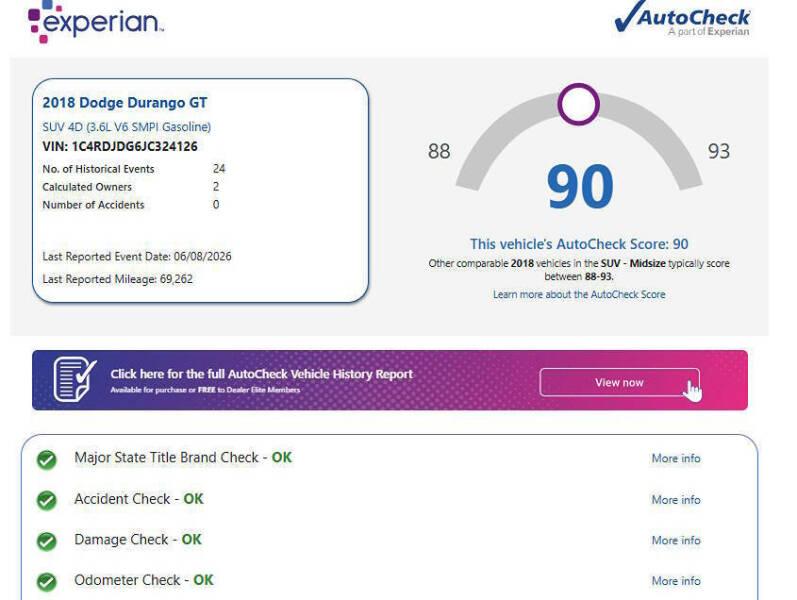
Task: Click the No. of Historical Events row
Action: coord(134,169)
